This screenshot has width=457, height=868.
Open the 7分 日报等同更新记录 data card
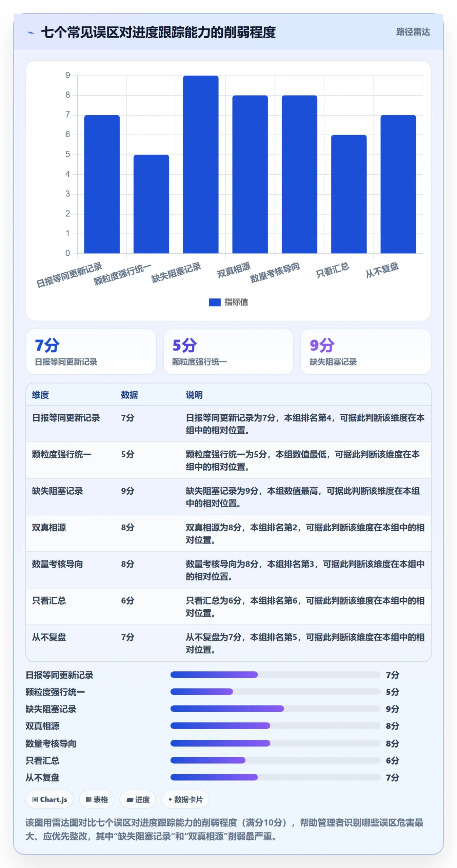[x=91, y=351]
